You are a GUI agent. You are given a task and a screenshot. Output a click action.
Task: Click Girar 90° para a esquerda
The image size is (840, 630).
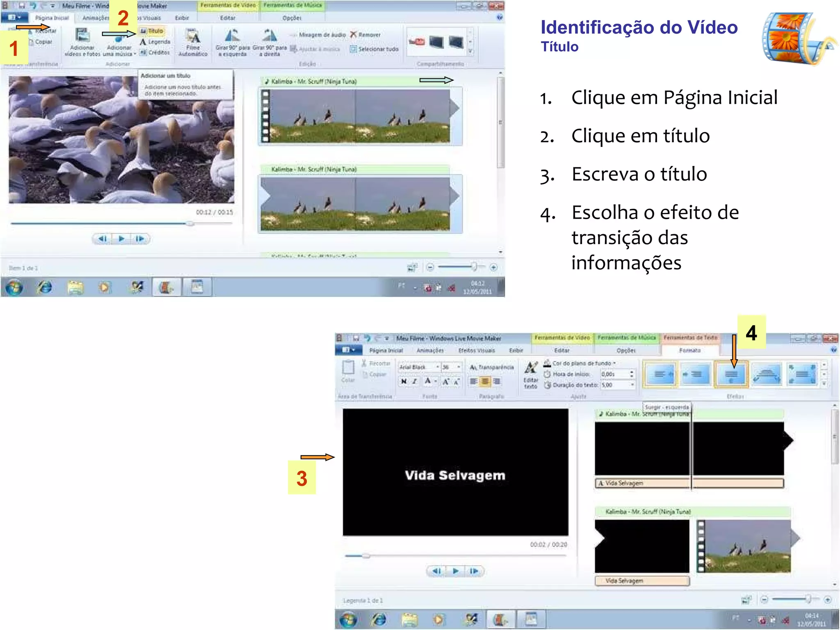[232, 42]
